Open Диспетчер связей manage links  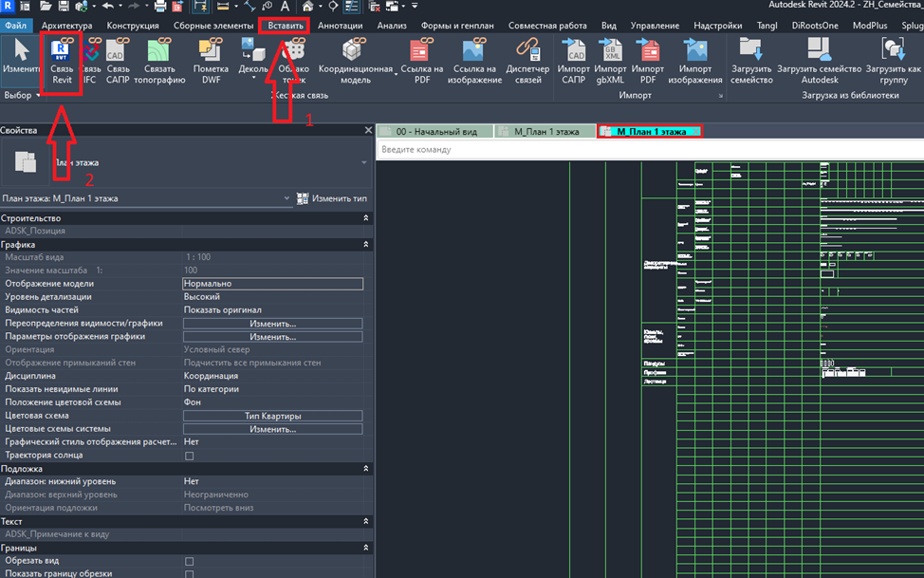[x=527, y=62]
